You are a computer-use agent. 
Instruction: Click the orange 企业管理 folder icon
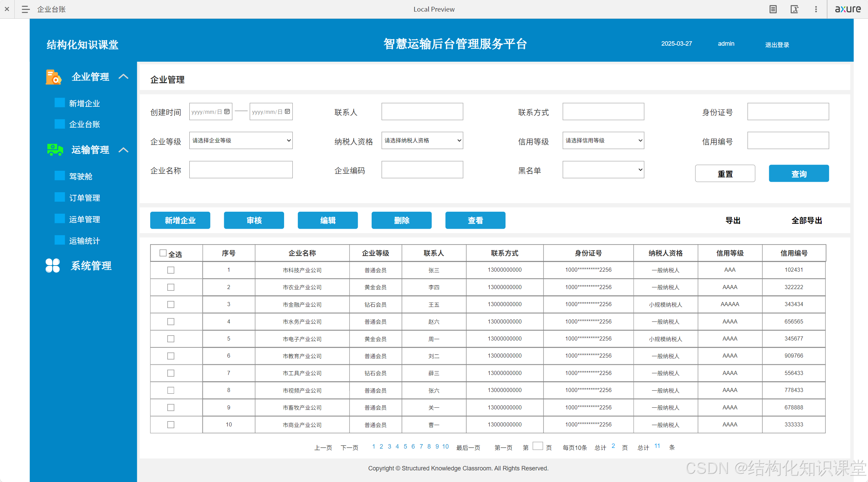pos(53,77)
